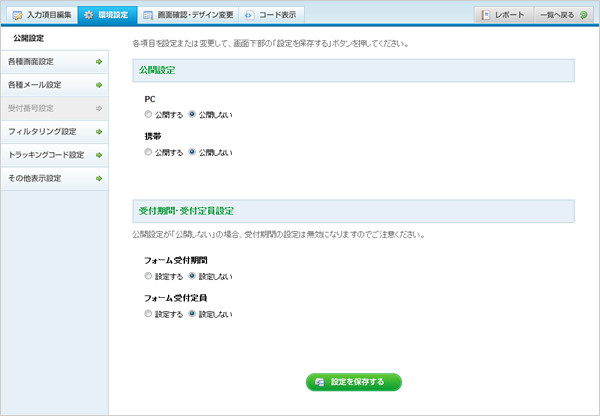Click the 受付期間・受付定員設定 section header
This screenshot has height=416, width=600.
click(x=354, y=211)
